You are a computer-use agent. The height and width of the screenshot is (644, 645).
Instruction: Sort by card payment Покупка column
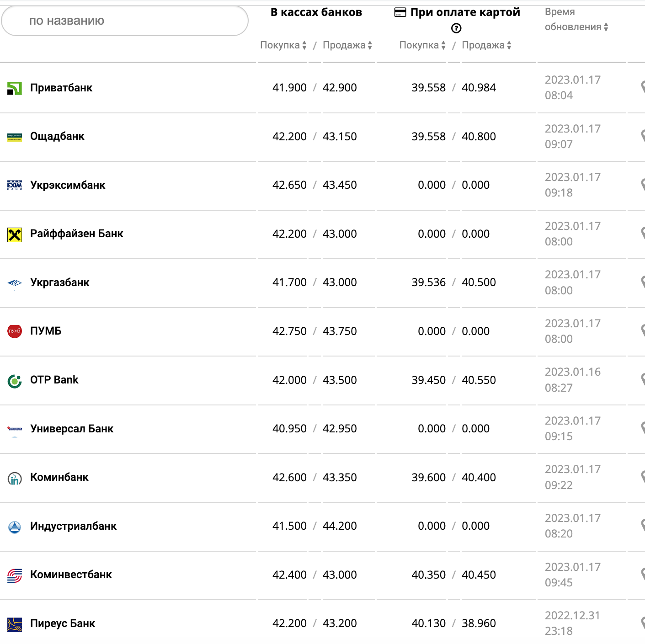[x=422, y=45]
